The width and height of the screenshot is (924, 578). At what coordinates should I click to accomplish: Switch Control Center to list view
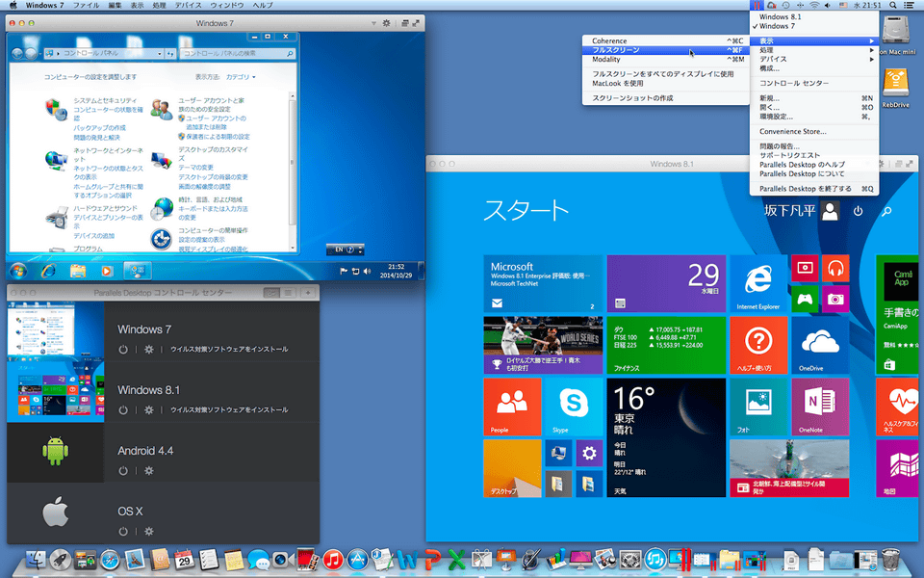(x=288, y=293)
